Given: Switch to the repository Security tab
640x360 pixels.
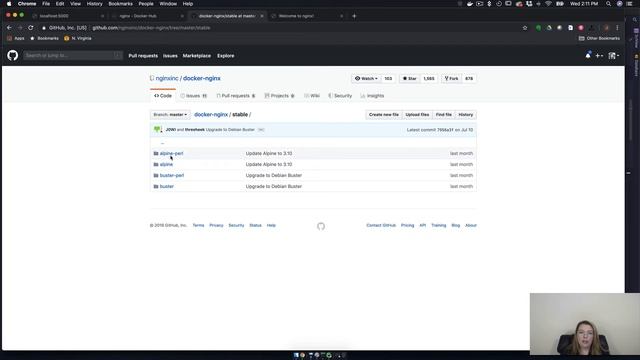Looking at the screenshot, I should 340,96.
